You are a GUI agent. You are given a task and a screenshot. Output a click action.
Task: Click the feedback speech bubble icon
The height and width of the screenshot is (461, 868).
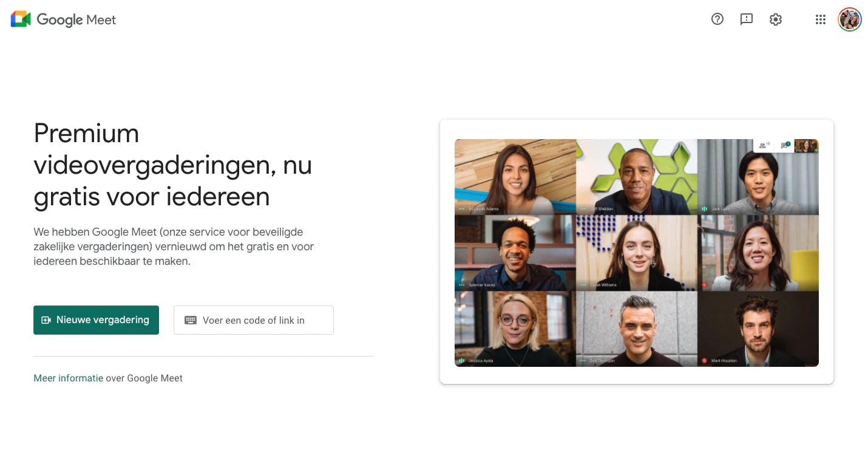click(x=747, y=19)
